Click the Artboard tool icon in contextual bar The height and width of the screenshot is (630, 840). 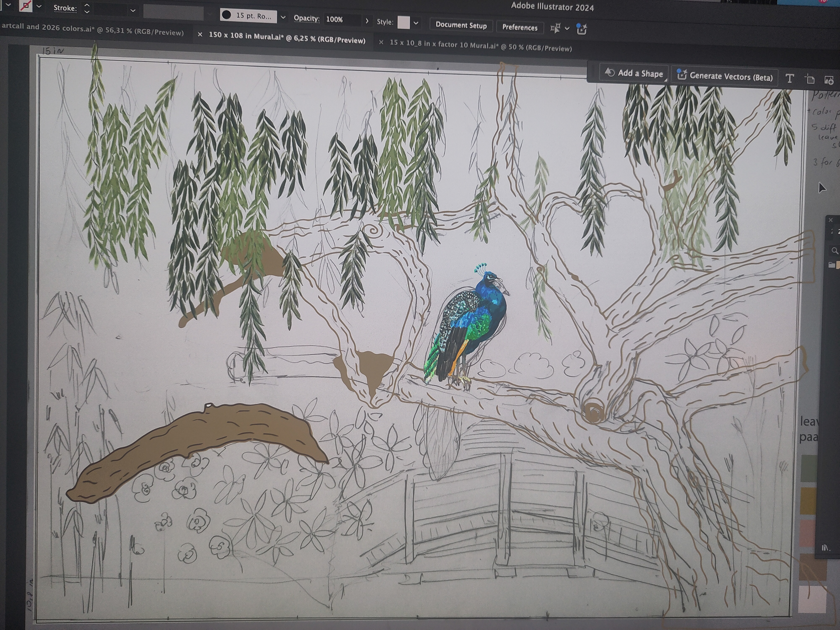click(810, 79)
